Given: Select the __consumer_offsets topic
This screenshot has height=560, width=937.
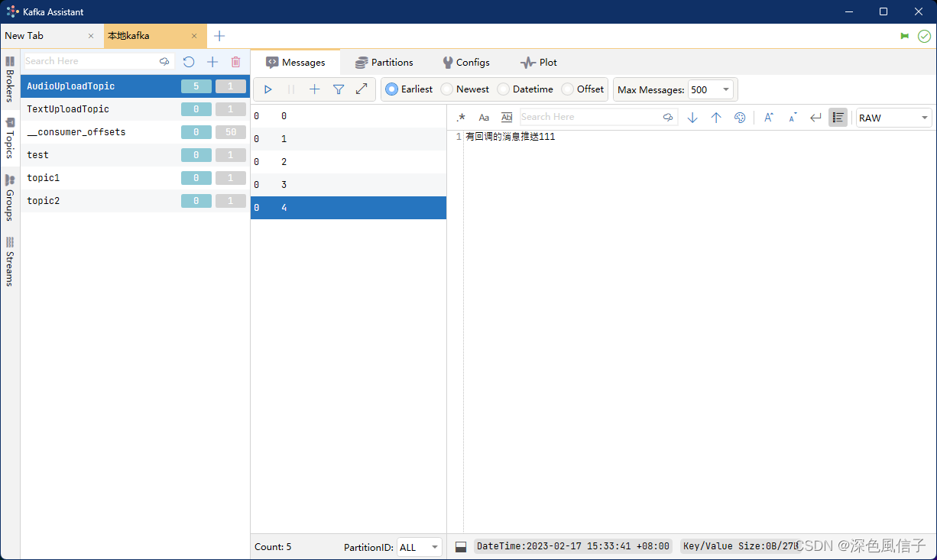Looking at the screenshot, I should point(135,132).
